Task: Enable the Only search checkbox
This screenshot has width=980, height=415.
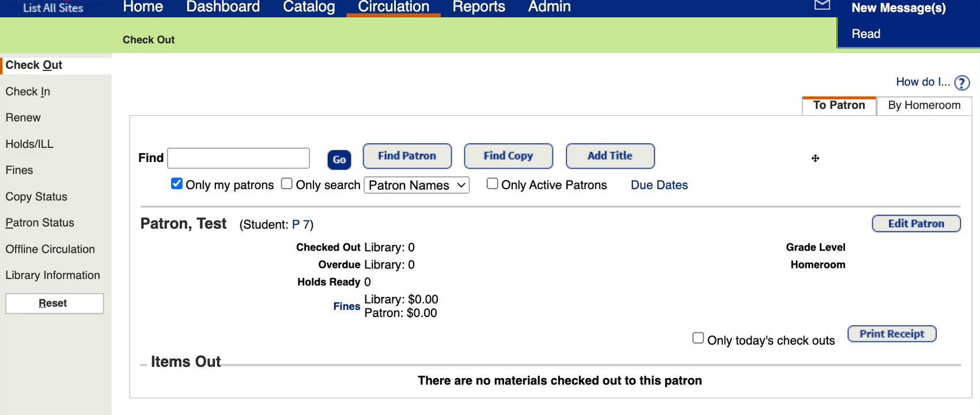Action: click(286, 184)
